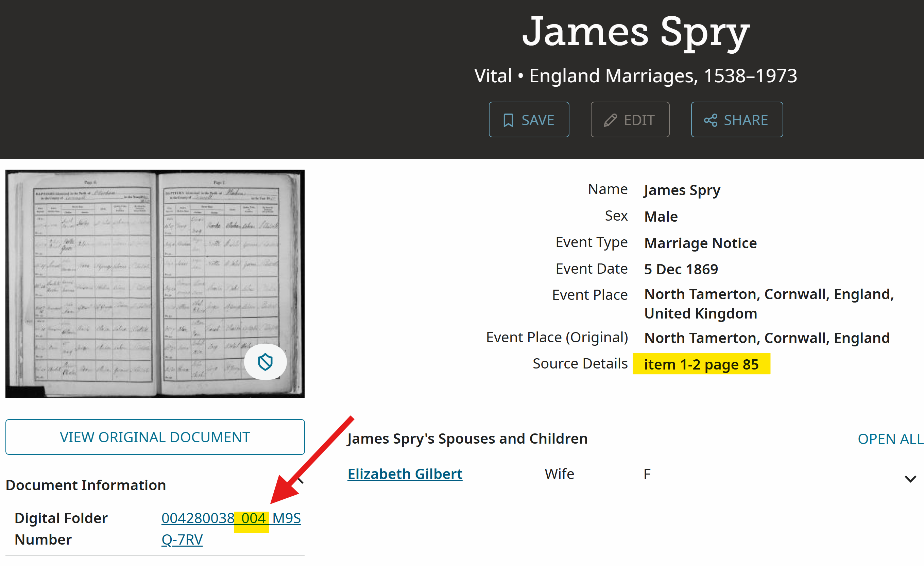The height and width of the screenshot is (566, 924).
Task: View the original document
Action: (155, 437)
